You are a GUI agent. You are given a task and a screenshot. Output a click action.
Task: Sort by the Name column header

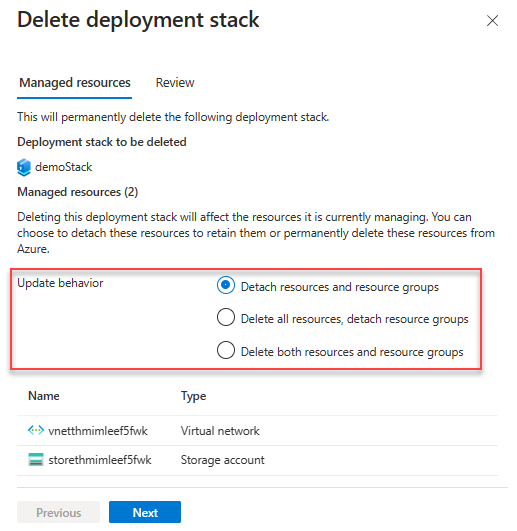pos(44,396)
